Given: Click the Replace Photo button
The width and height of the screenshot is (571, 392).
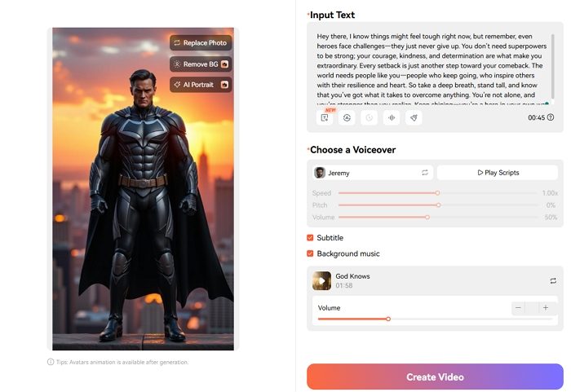Looking at the screenshot, I should [x=201, y=42].
